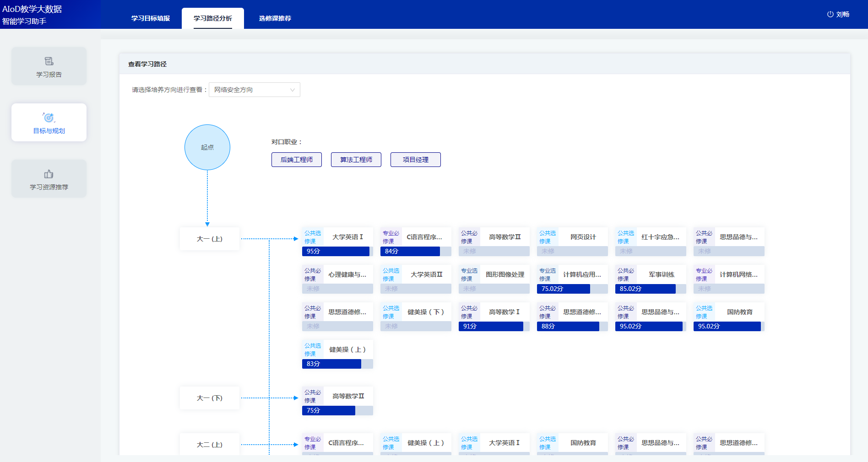
Task: Click the 学习报告 document icon
Action: pos(49,61)
